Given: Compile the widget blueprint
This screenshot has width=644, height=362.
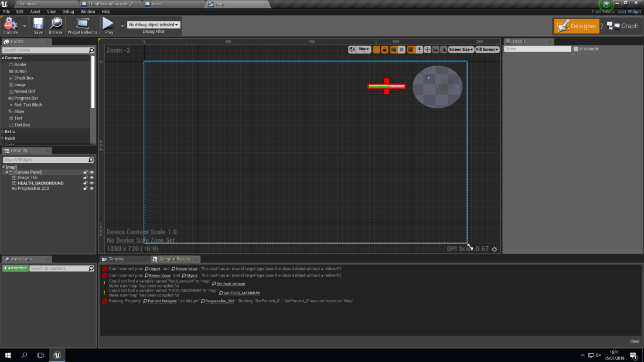Looking at the screenshot, I should 10,26.
